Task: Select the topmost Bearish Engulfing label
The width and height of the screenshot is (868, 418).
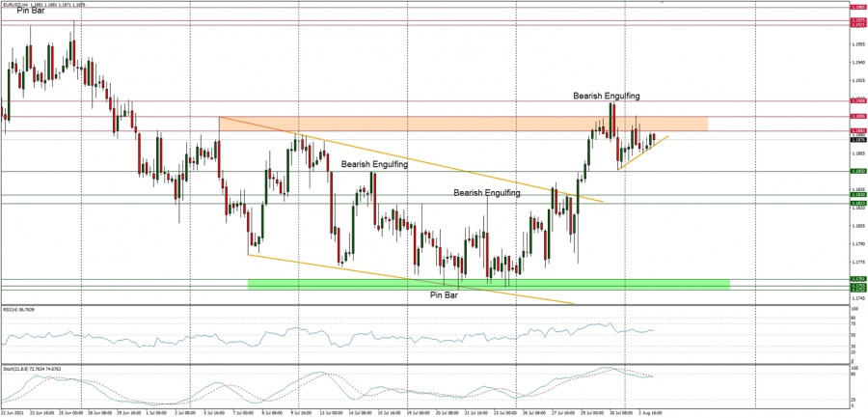Action: 606,96
